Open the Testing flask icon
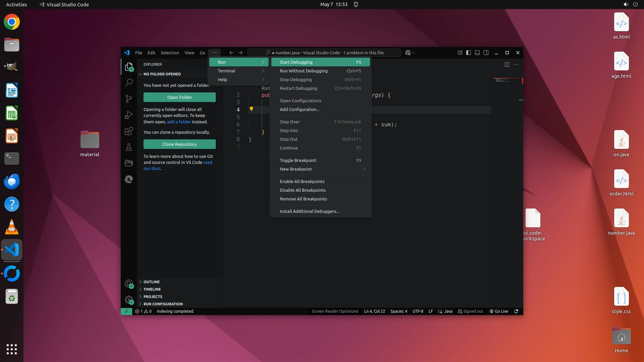 (129, 147)
